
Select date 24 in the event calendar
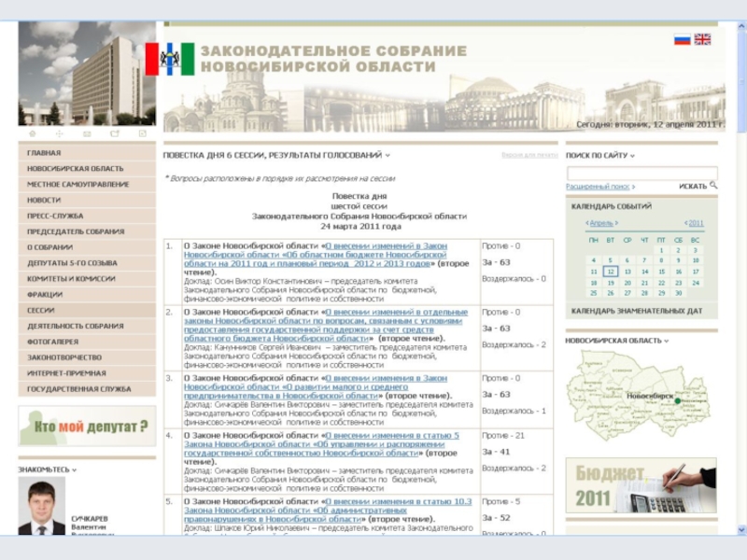696,283
